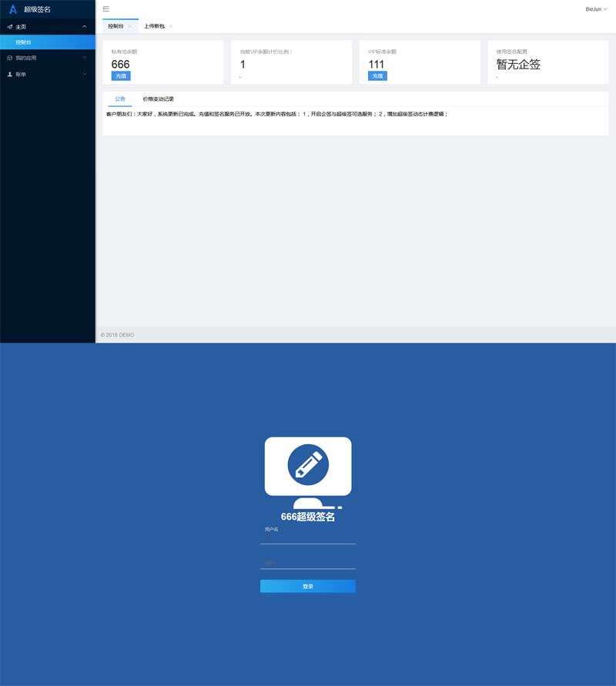Click the blue A logo in sidebar
The width and height of the screenshot is (616, 686).
[12, 9]
